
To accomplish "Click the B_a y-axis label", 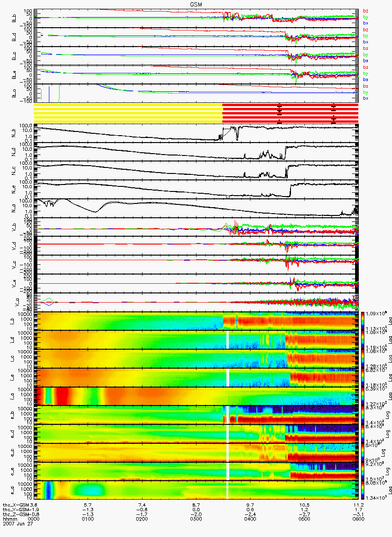I will 14,94.
